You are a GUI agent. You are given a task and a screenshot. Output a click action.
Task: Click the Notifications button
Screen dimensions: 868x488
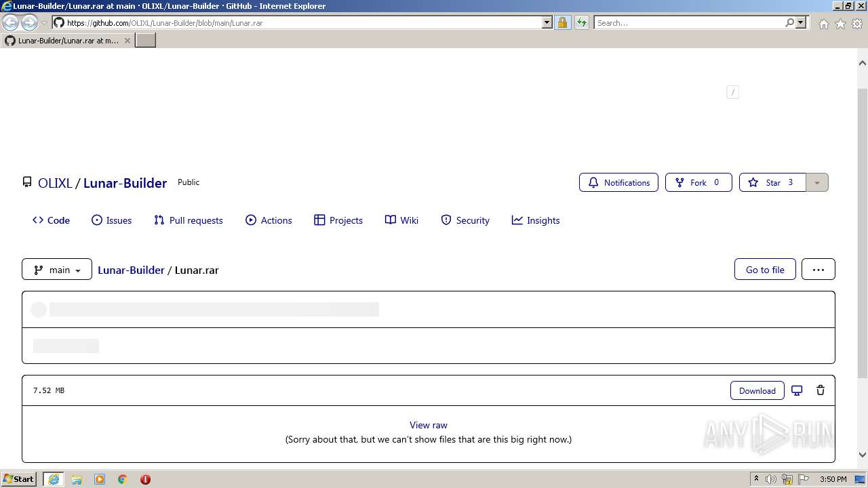618,182
